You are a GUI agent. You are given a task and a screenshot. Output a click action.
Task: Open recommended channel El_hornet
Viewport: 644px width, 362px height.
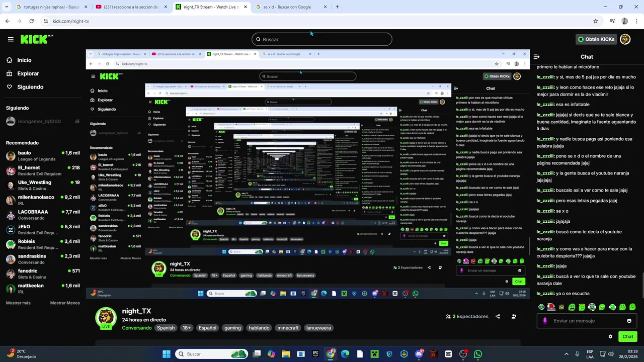[43, 170]
